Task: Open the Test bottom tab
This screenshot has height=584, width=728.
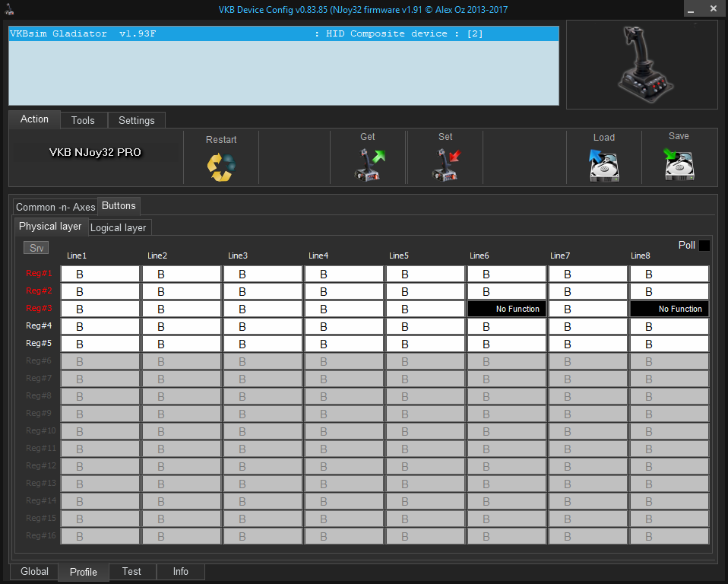Action: (131, 572)
